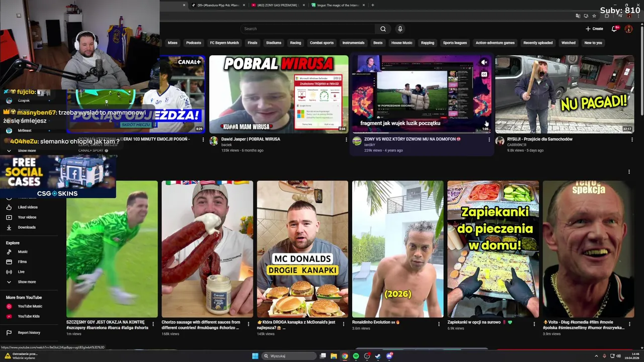Open File Explorer from taskbar

click(334, 356)
